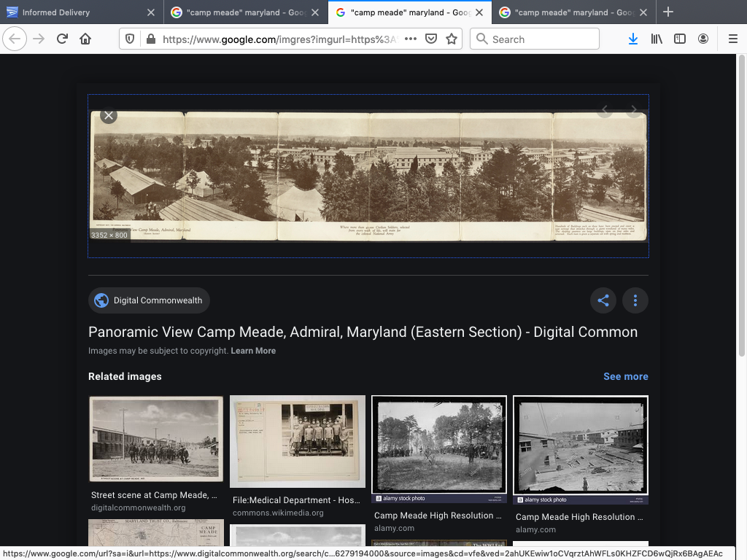Click the browser Reload button
The image size is (747, 560).
click(62, 39)
